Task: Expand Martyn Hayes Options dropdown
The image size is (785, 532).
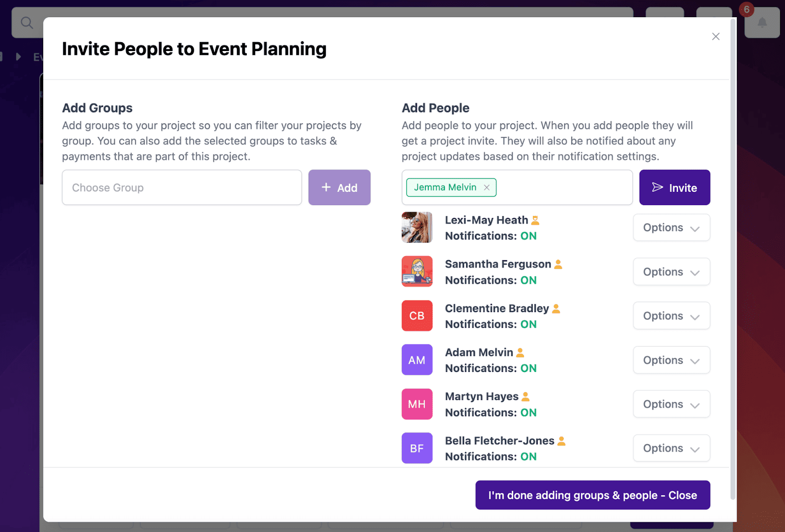Action: click(x=671, y=404)
